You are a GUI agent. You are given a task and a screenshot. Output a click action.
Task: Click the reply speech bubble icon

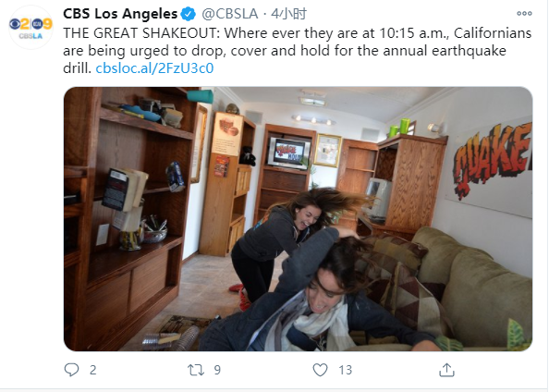pyautogui.click(x=72, y=370)
